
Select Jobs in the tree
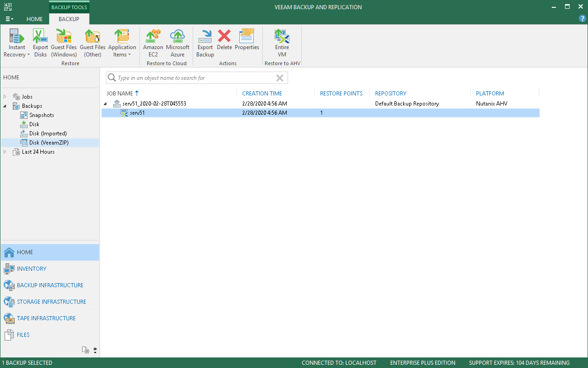tap(27, 97)
